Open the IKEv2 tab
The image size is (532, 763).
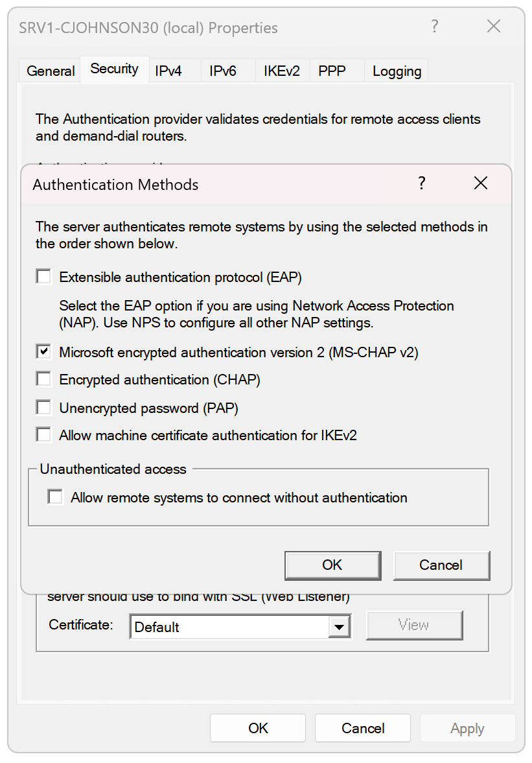pyautogui.click(x=282, y=71)
